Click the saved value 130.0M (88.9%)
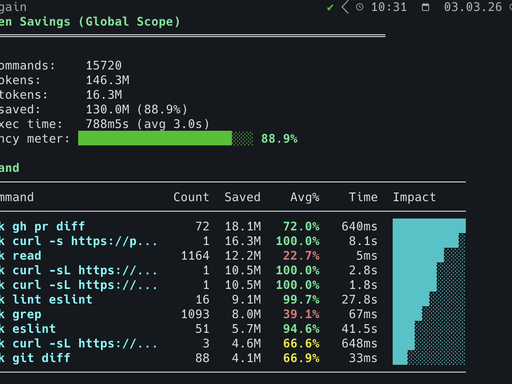This screenshot has width=512, height=384. 137,109
